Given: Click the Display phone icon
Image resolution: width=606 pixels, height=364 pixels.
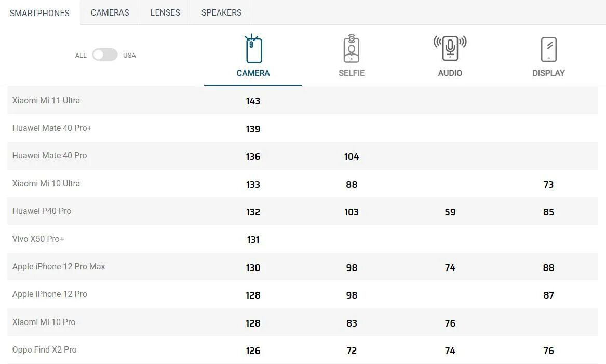Looking at the screenshot, I should pyautogui.click(x=548, y=50).
